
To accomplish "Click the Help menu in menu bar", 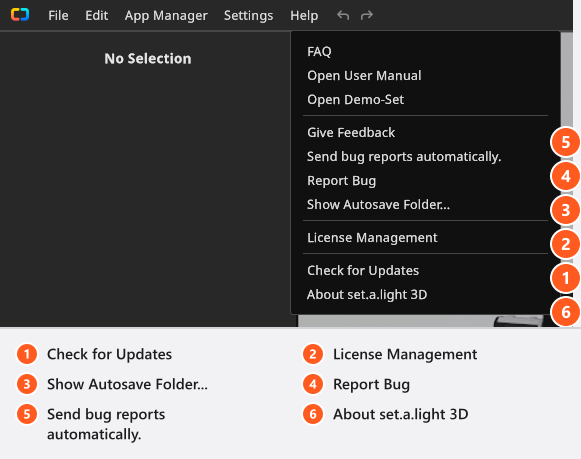I will click(304, 16).
